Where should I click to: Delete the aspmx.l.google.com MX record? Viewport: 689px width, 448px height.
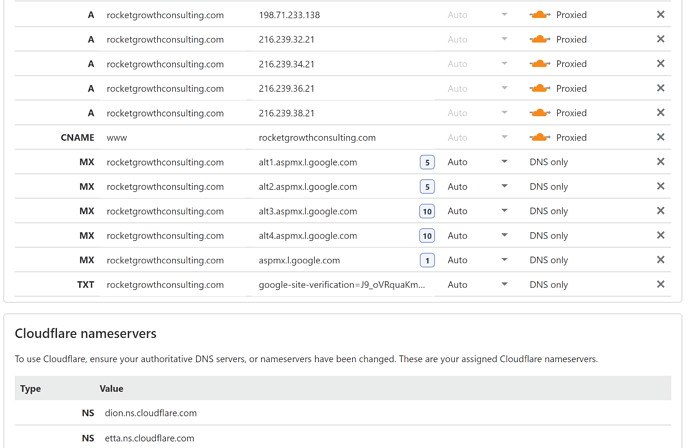660,260
